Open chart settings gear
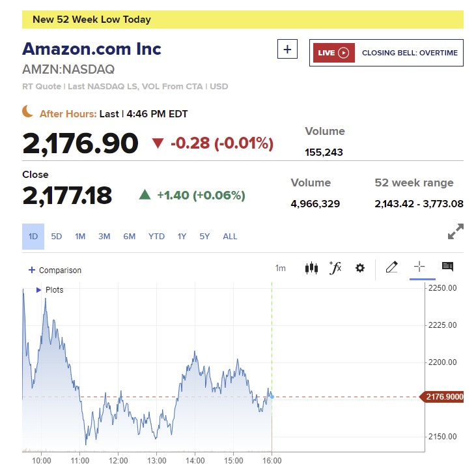The height and width of the screenshot is (468, 476). pyautogui.click(x=360, y=268)
